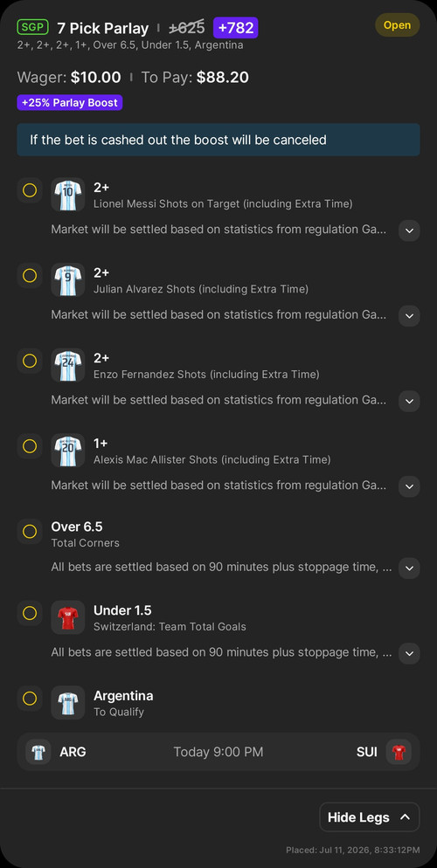Click Messi's number 10 jersey icon

coord(68,195)
